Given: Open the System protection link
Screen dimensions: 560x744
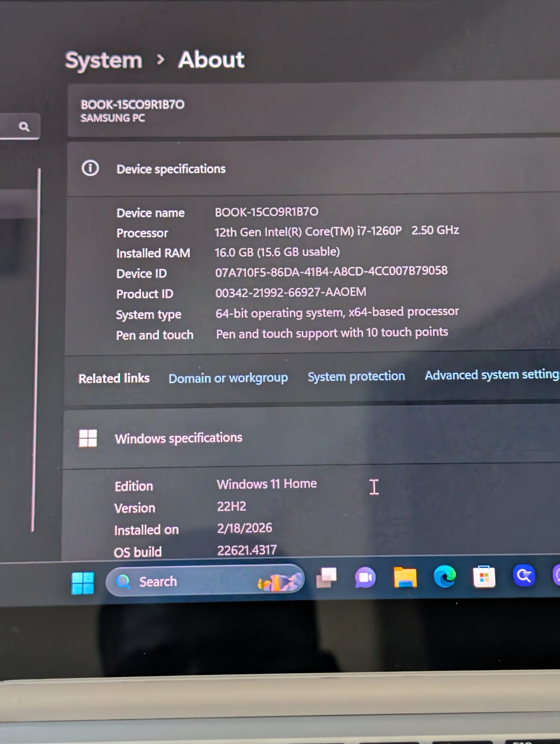Looking at the screenshot, I should pyautogui.click(x=356, y=376).
